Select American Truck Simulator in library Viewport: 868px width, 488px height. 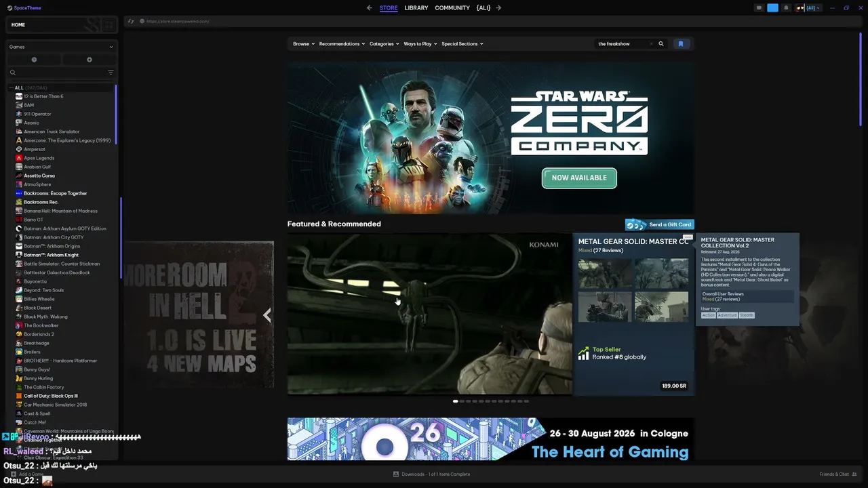[x=52, y=131]
